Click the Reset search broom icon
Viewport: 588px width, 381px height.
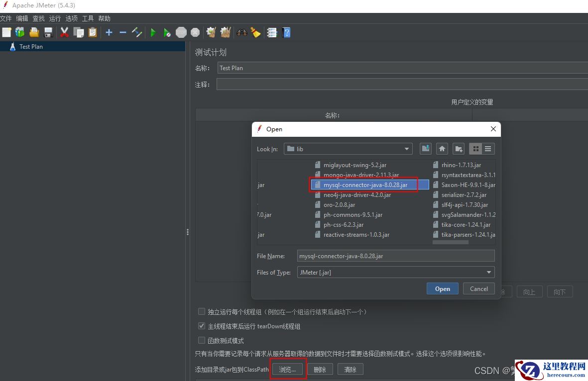pos(256,33)
